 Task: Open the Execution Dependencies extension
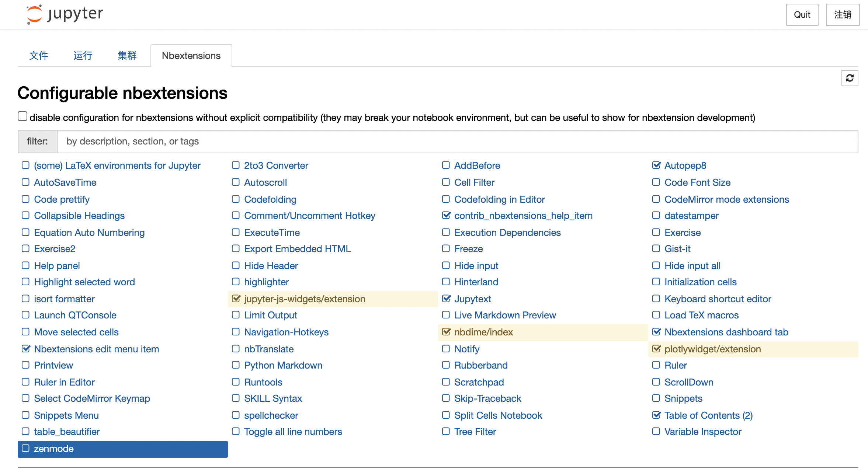click(507, 233)
